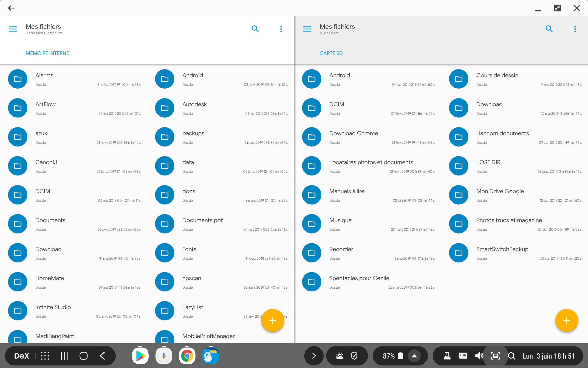Add a new item in the left pane
The image size is (588, 368).
(x=273, y=321)
